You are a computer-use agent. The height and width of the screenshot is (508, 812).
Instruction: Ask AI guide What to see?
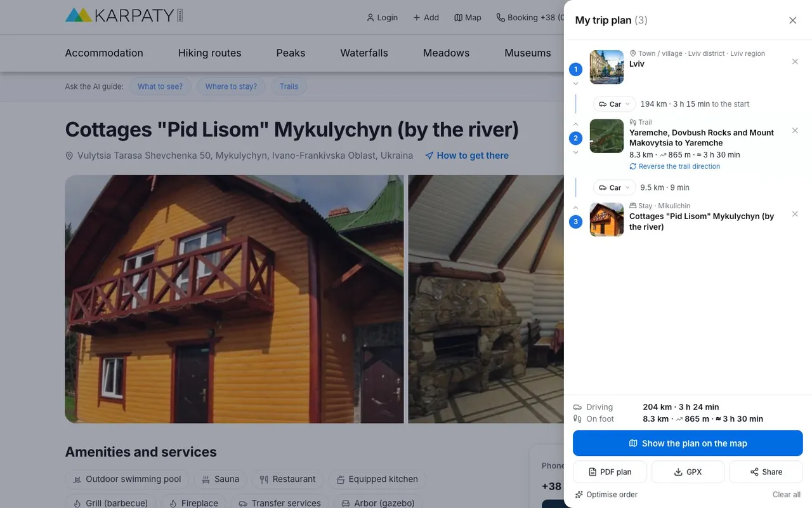point(160,86)
